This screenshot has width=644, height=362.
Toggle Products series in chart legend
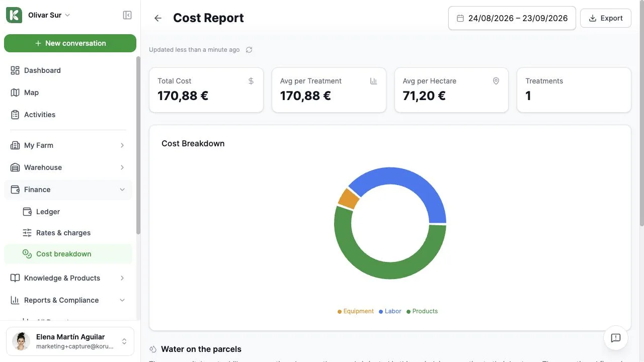click(x=422, y=311)
